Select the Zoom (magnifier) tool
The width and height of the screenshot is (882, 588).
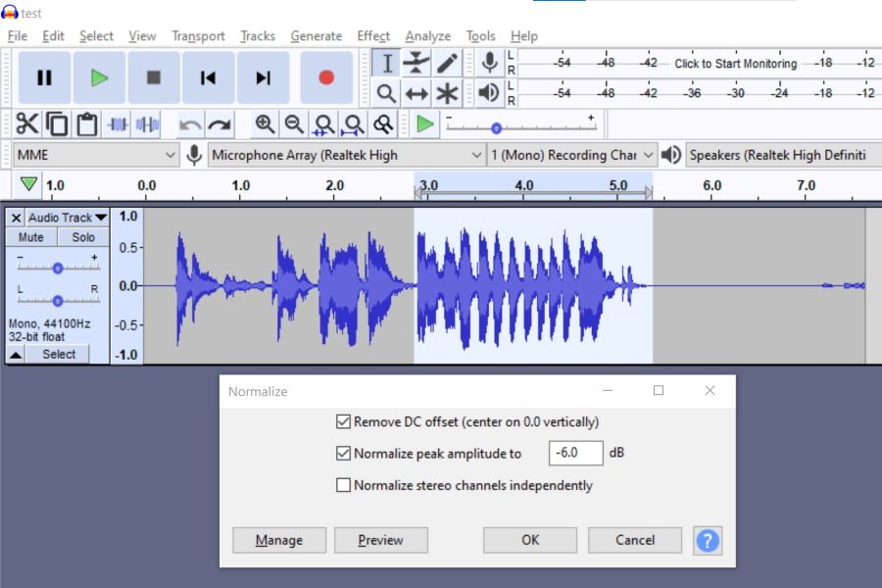click(x=386, y=93)
